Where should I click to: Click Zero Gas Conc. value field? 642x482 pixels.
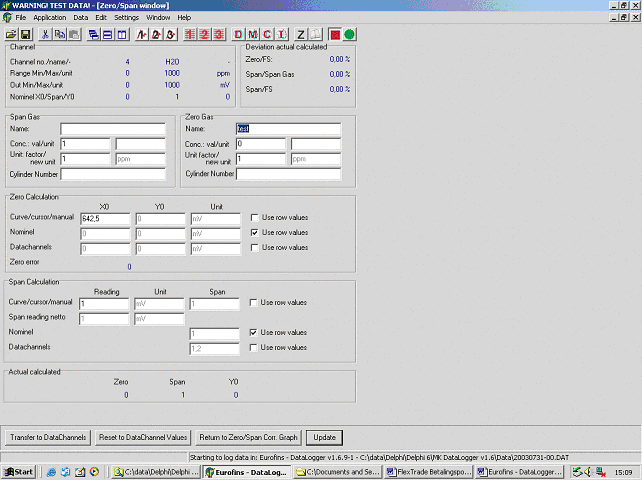(x=261, y=144)
